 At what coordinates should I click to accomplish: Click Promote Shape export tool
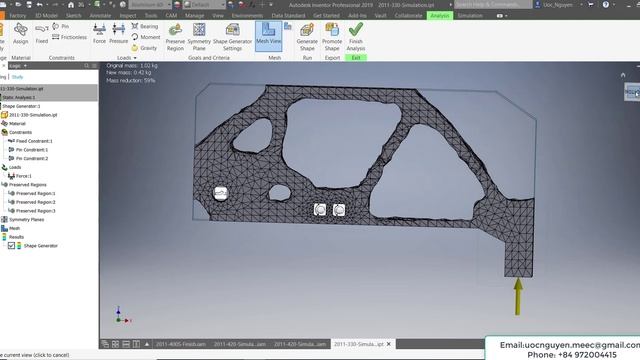pos(332,37)
